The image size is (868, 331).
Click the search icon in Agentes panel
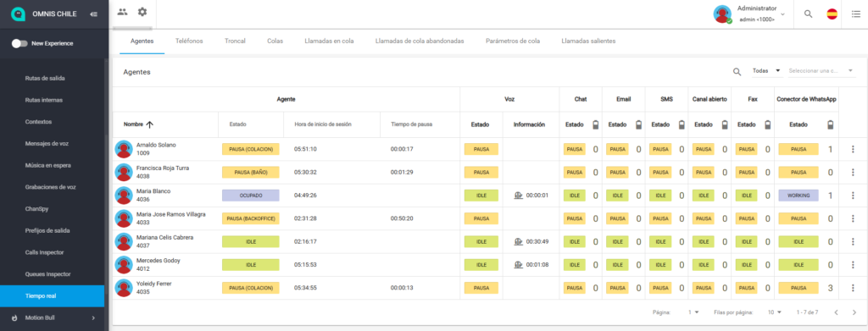737,71
